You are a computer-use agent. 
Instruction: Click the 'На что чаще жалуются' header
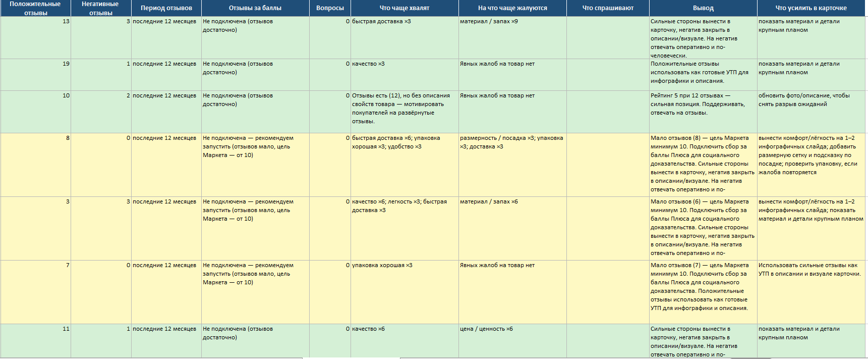pos(512,8)
